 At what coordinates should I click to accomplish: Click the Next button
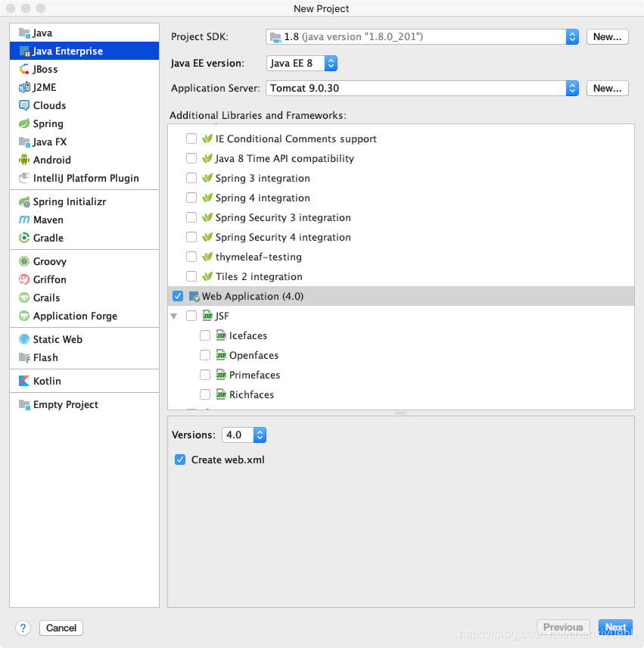point(615,628)
